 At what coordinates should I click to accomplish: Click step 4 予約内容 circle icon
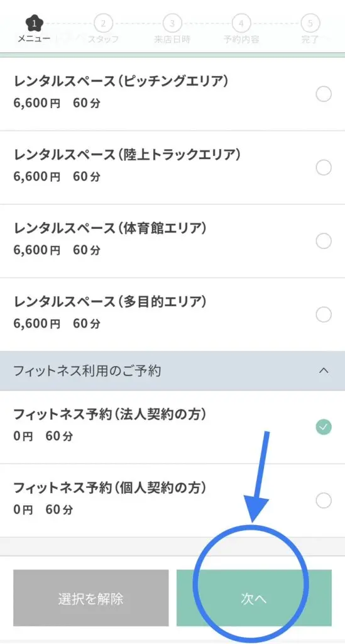(241, 23)
